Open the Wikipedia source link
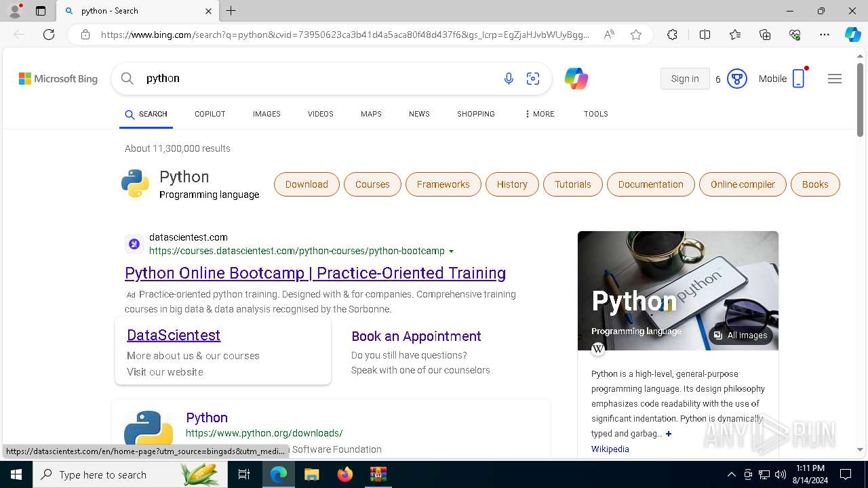The width and height of the screenshot is (868, 488). click(610, 449)
